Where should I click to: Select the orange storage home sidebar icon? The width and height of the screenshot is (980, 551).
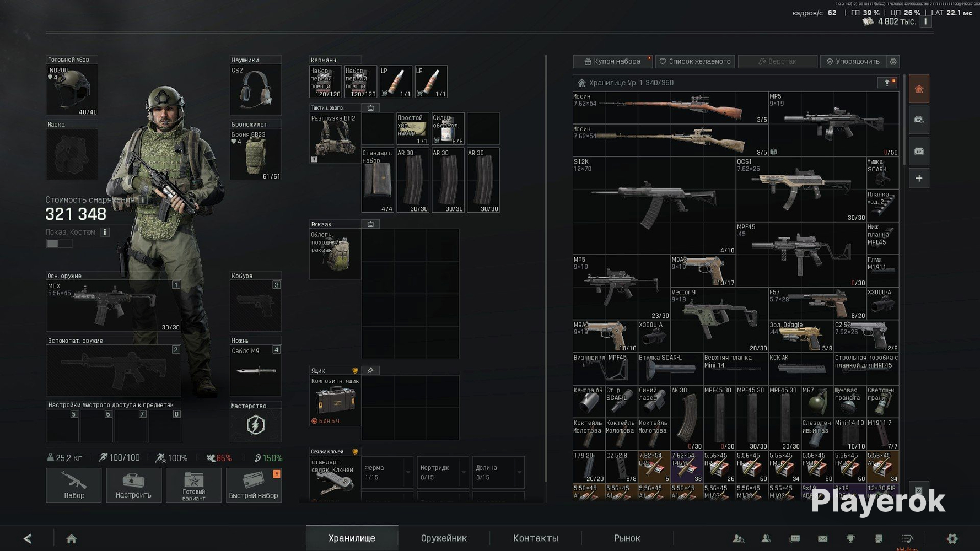tap(919, 89)
